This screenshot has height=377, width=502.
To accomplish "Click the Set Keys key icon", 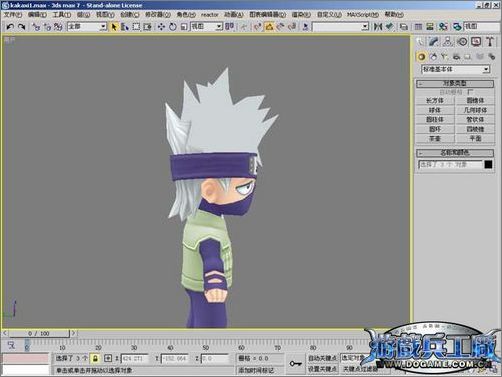I will click(x=295, y=363).
